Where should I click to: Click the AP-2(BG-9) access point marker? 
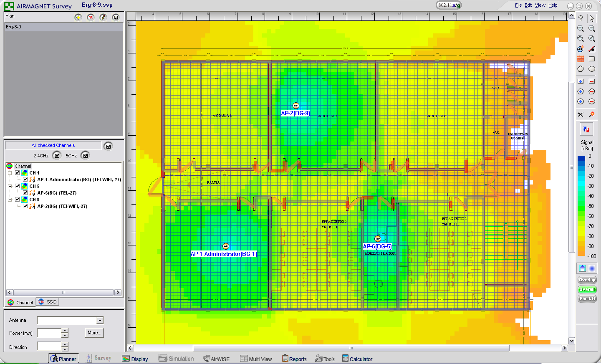point(296,106)
